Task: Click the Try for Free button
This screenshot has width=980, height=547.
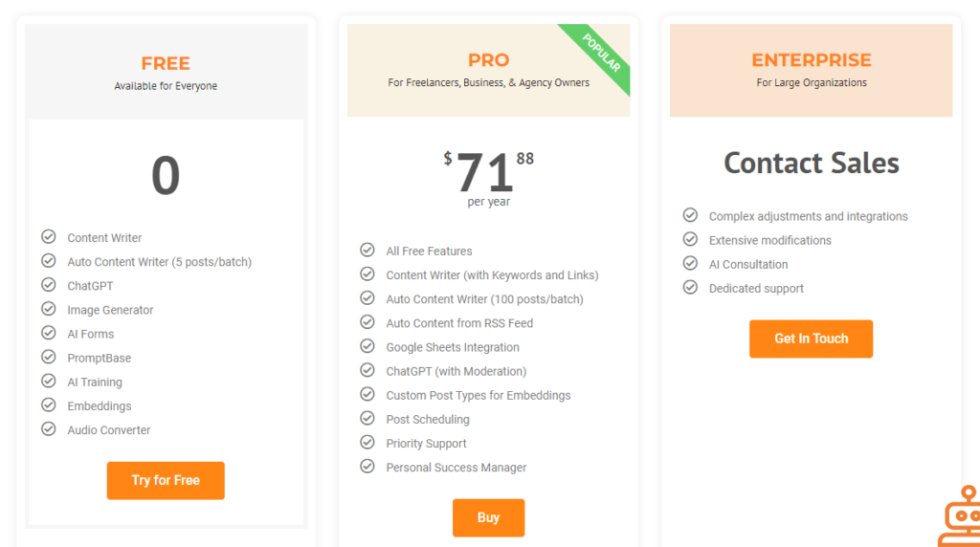Action: (x=166, y=480)
